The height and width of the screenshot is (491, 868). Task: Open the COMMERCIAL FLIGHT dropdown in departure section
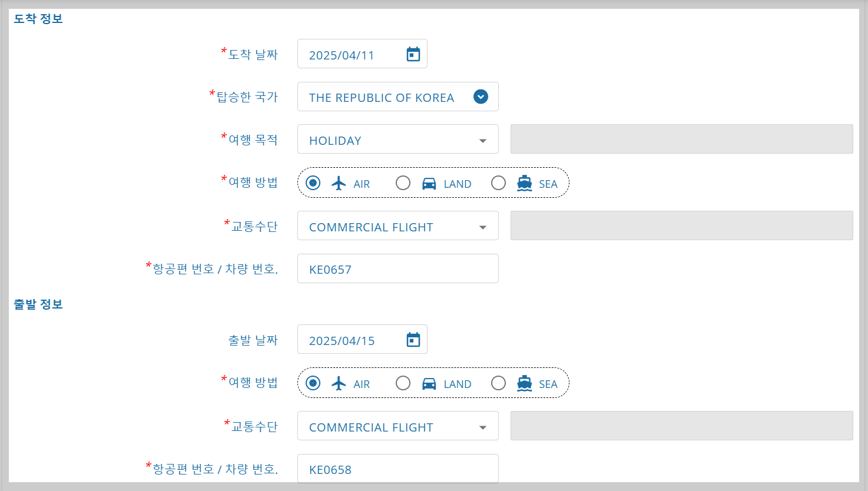pos(482,426)
